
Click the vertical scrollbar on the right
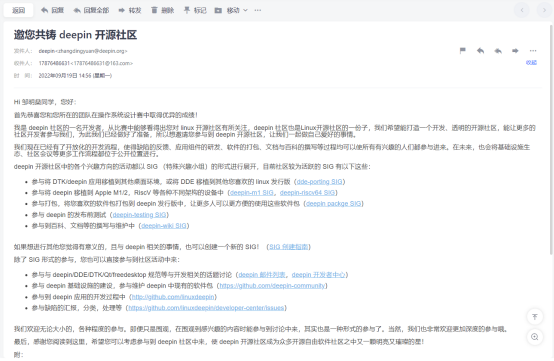pos(551,140)
